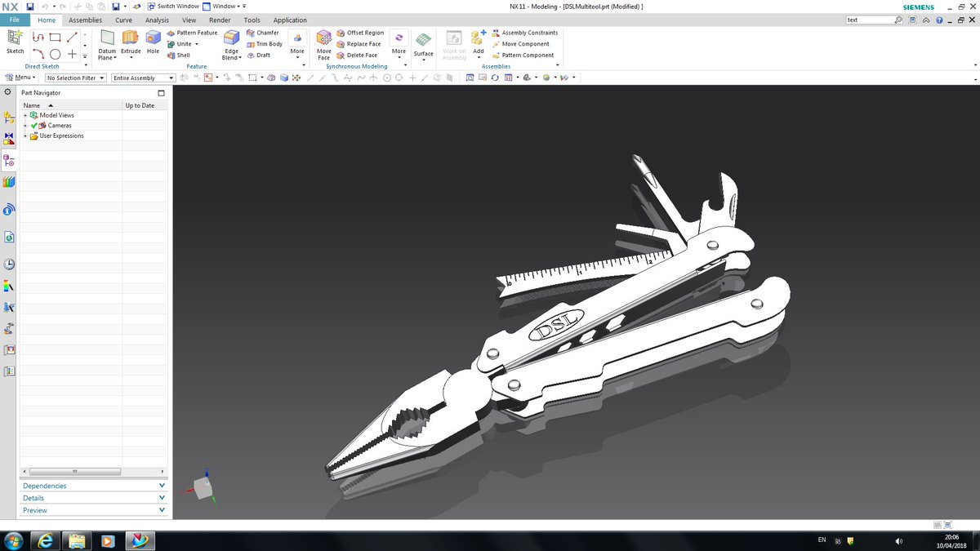Select Replace Face command

click(359, 44)
